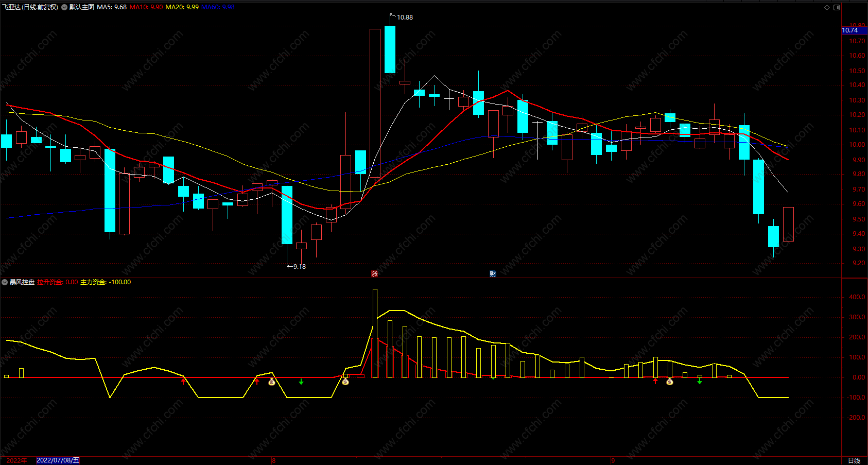Click the final red candlestick
Viewport: 868px width, 465px height.
click(x=788, y=224)
